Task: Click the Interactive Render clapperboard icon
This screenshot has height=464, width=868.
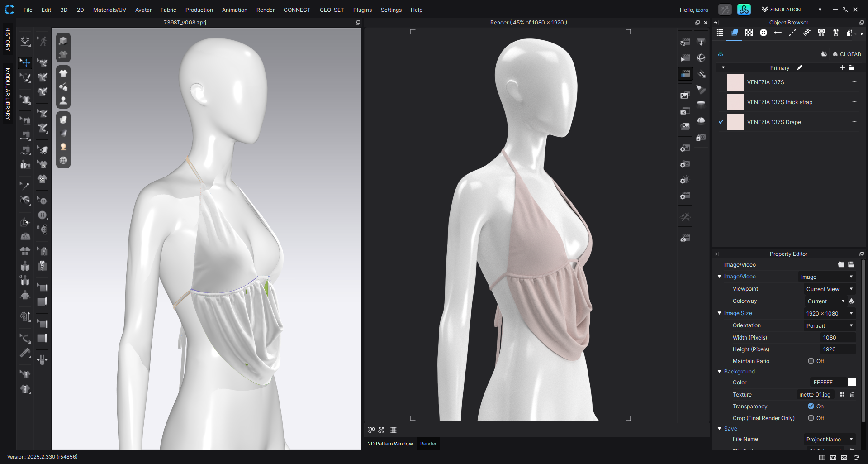Action: pos(685,42)
